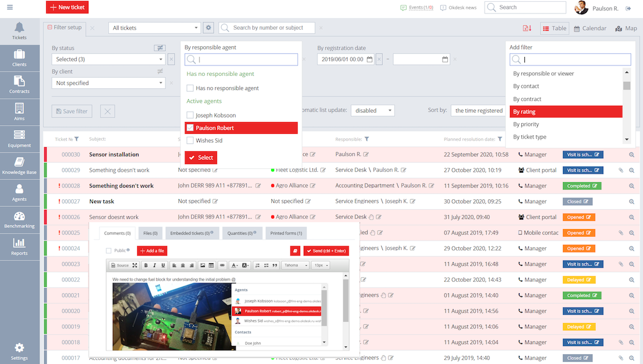Open the Sort by time registered dropdown
643x364 pixels.
[479, 110]
